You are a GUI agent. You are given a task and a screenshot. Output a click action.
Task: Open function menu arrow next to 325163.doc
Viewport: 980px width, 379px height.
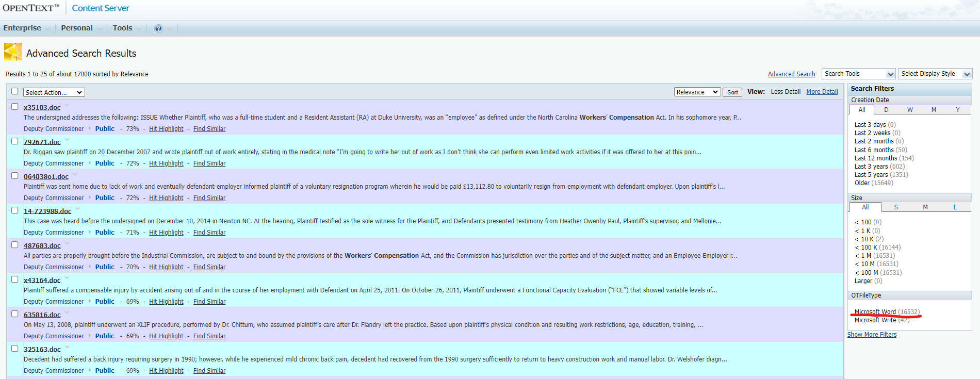(67, 347)
